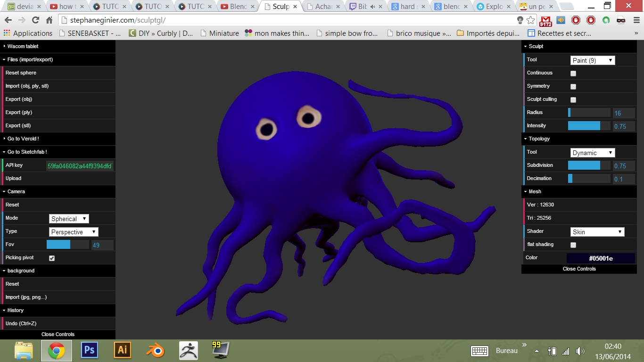Close the SculptGL browser tab

[x=296, y=7]
